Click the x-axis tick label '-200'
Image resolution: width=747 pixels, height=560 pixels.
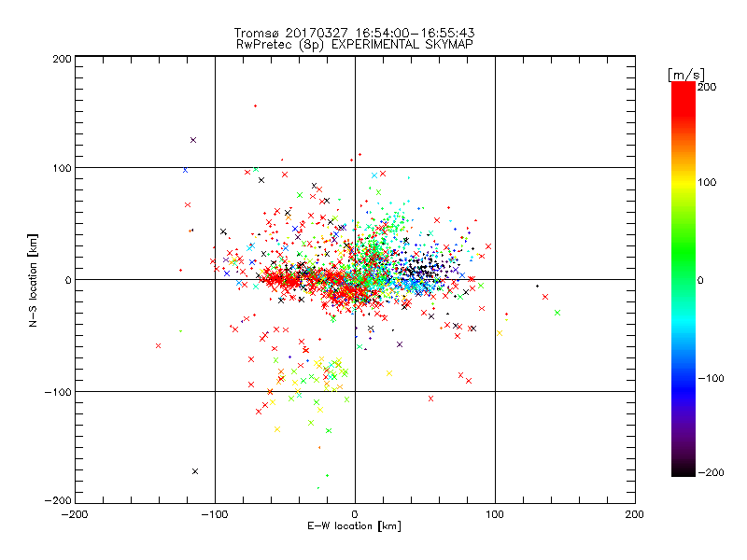(x=75, y=515)
